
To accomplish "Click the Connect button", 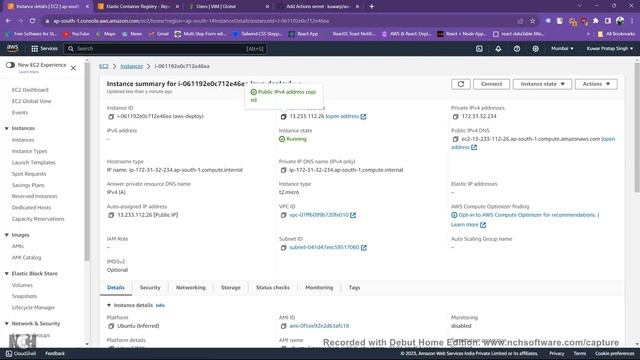I will (491, 84).
